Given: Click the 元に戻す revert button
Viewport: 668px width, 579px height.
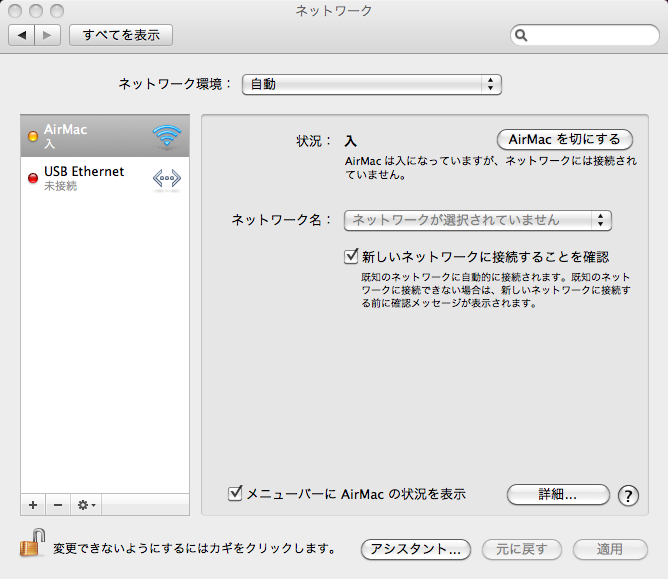Looking at the screenshot, I should tap(521, 549).
